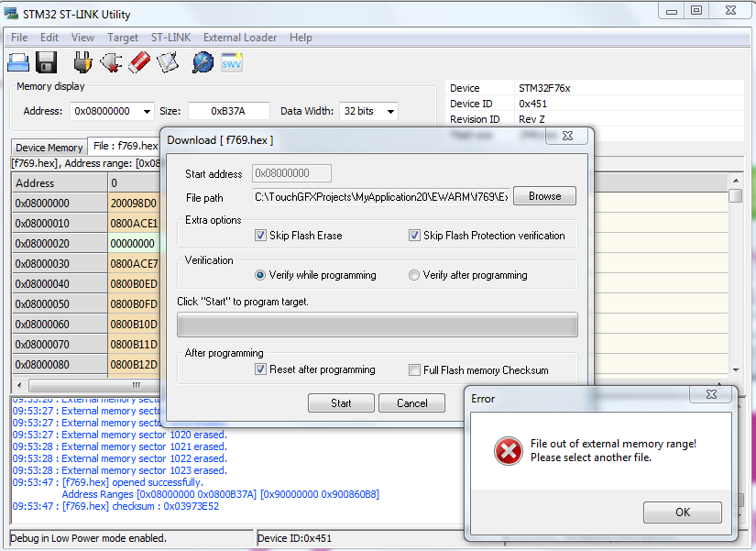Click the STM32 ST-LINK Utility title bar icon

coord(11,13)
